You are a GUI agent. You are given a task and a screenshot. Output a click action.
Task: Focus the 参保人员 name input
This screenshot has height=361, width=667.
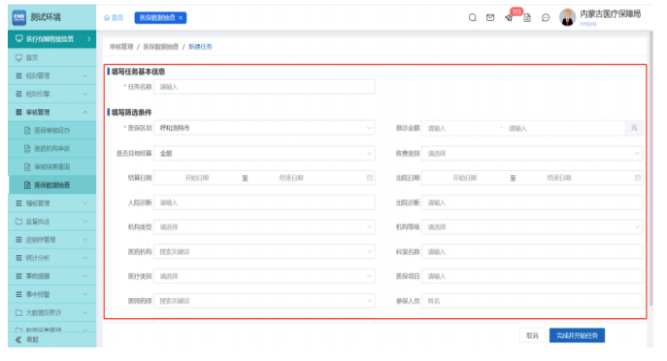(532, 301)
